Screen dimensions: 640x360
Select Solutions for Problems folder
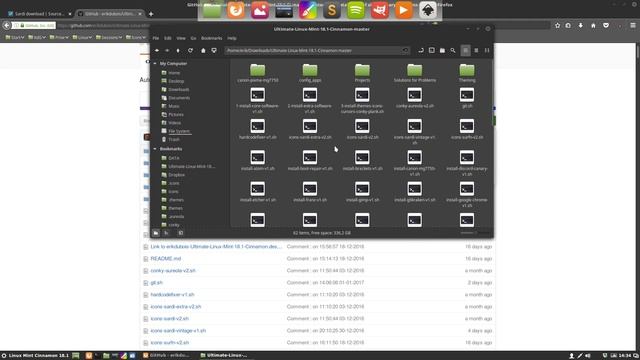[414, 73]
